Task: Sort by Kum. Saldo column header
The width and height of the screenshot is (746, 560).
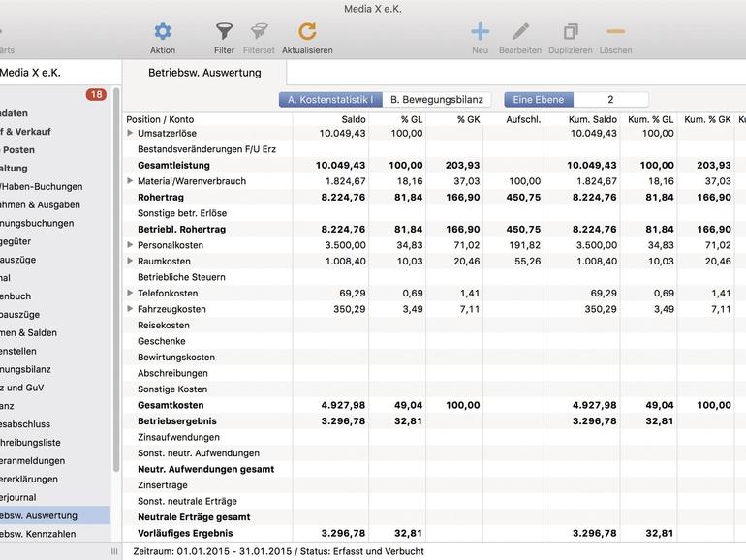Action: [592, 119]
